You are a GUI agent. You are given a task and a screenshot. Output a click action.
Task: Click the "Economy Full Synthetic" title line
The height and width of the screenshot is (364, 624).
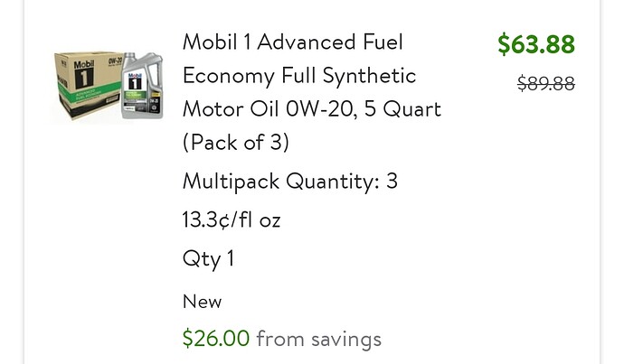tap(299, 76)
